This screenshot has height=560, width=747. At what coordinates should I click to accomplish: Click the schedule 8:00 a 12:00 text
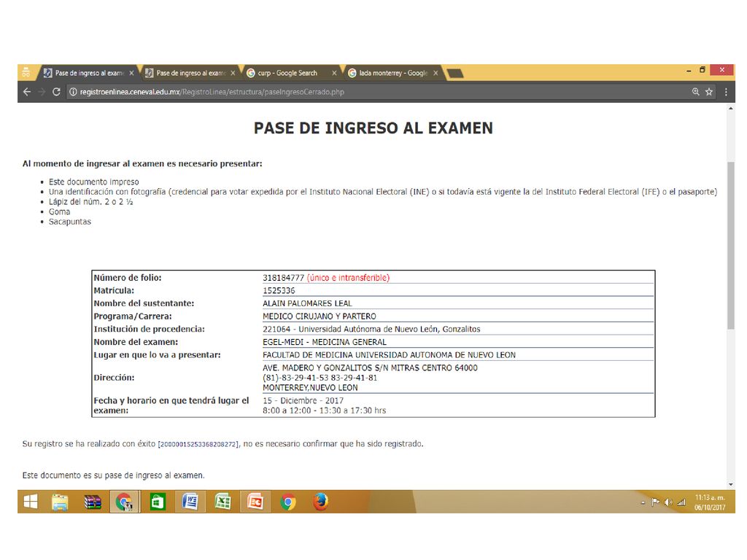coord(287,411)
